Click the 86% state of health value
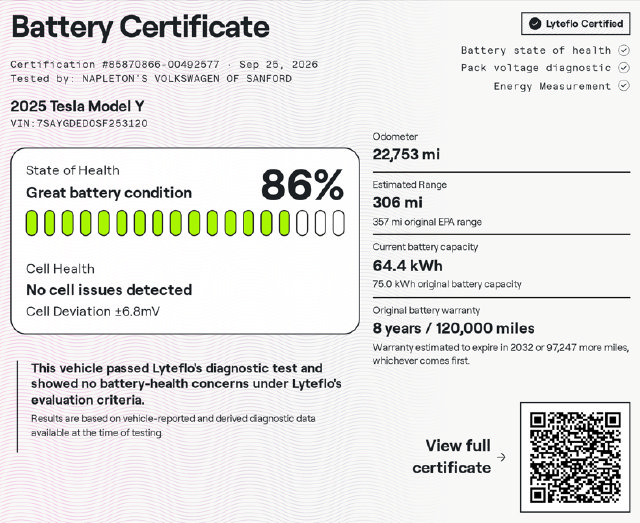 click(x=302, y=185)
